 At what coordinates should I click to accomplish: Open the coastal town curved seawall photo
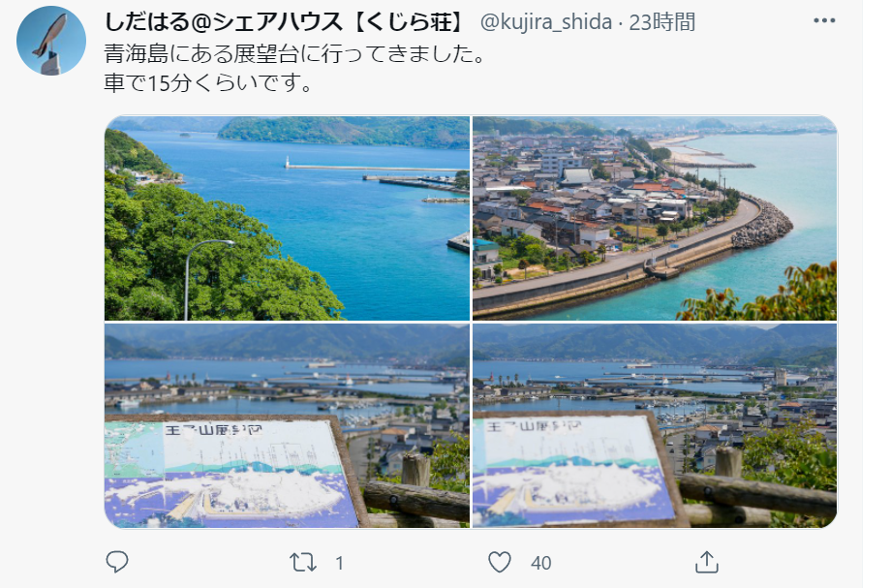point(655,219)
